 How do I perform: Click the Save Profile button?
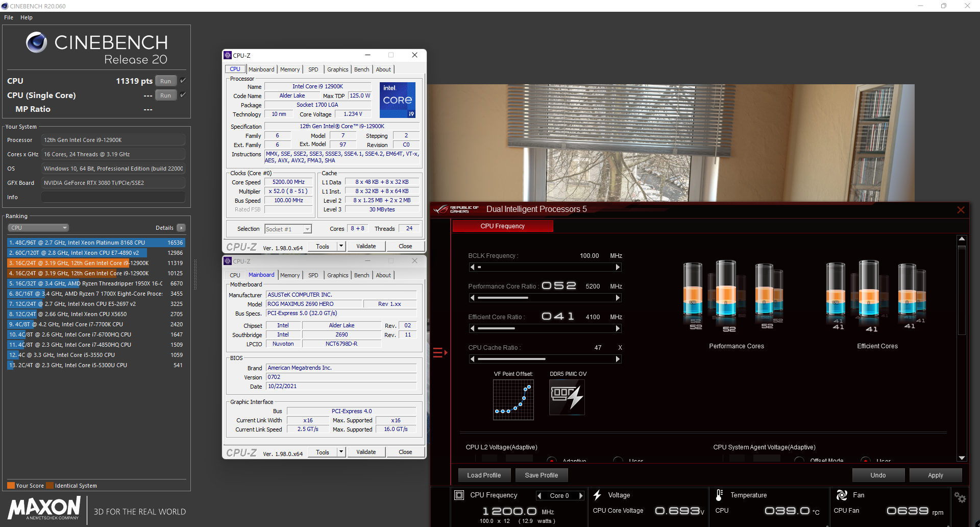[x=542, y=475]
